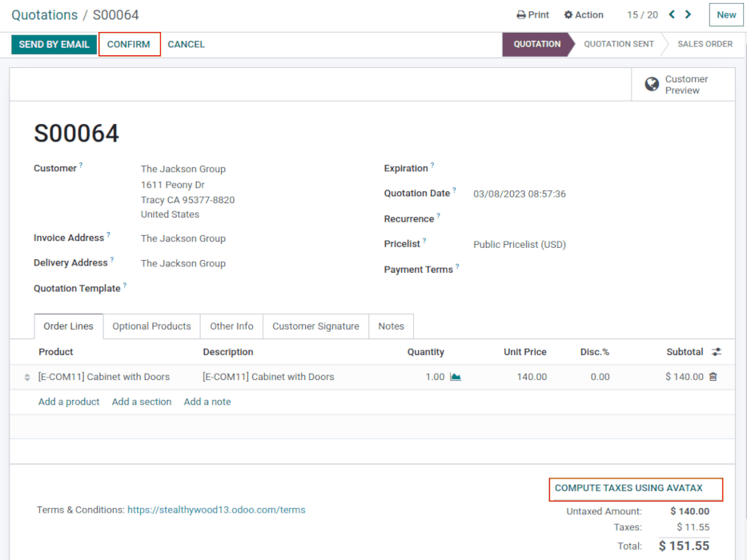747x560 pixels.
Task: Switch to the Optional Products tab
Action: 151,326
